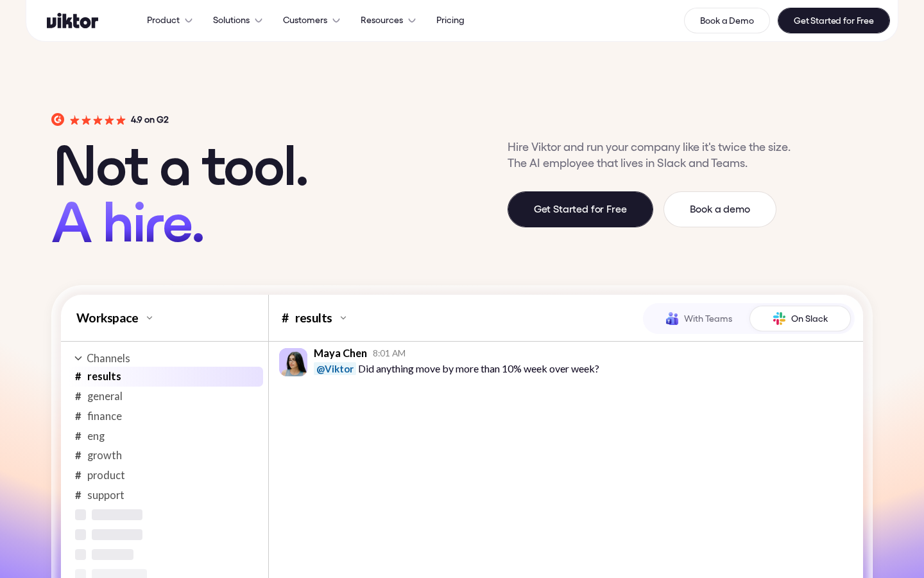Click the message text about 10% week over week
This screenshot has width=924, height=578.
click(479, 369)
